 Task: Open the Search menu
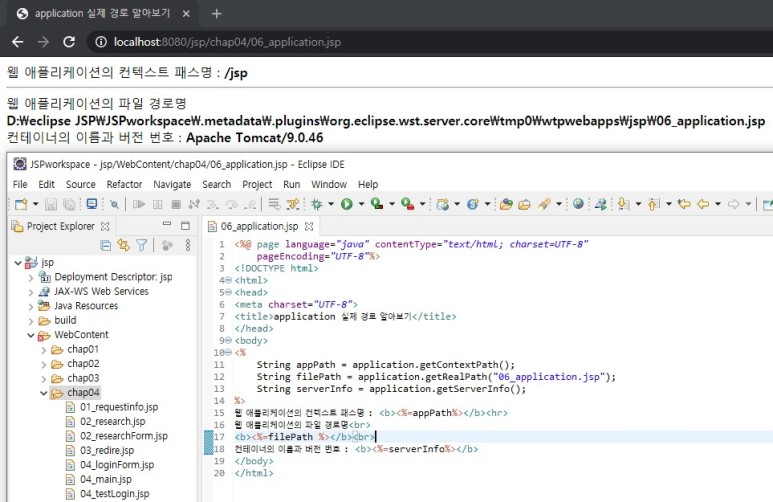tap(216, 184)
